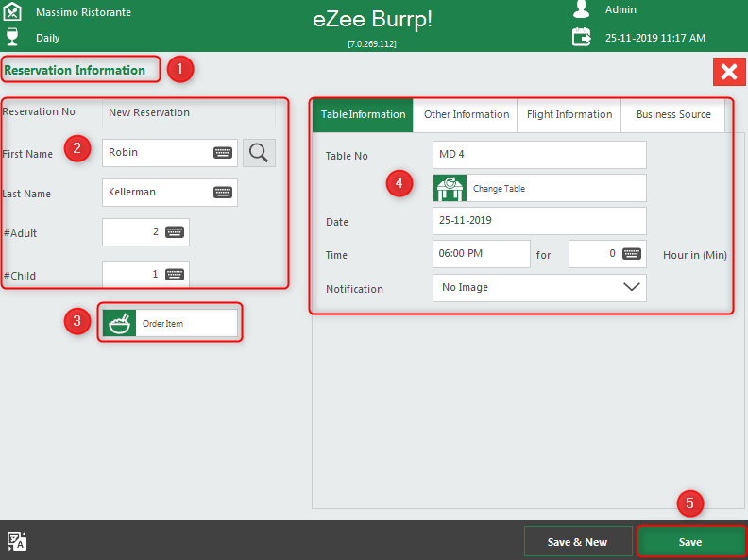Screen dimensions: 748x560
Task: Click the #Child count field
Action: (146, 274)
